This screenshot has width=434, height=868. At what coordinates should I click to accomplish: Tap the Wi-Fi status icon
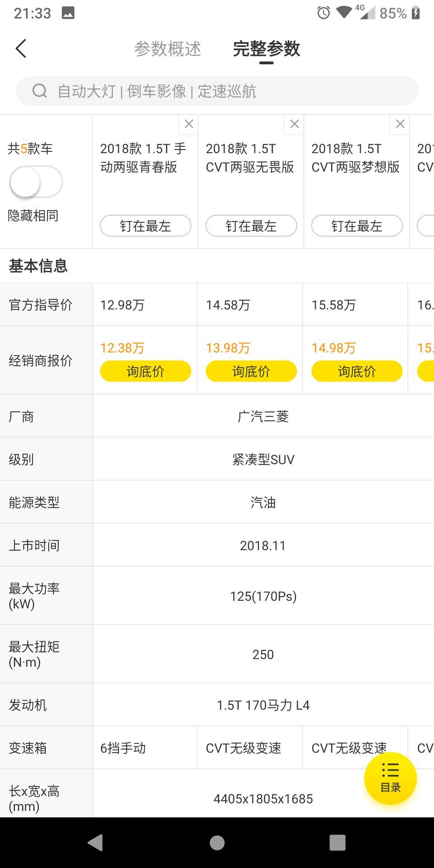[x=344, y=13]
